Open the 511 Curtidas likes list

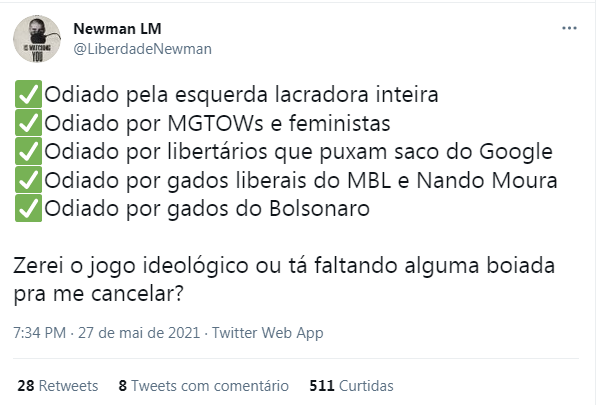click(x=351, y=386)
